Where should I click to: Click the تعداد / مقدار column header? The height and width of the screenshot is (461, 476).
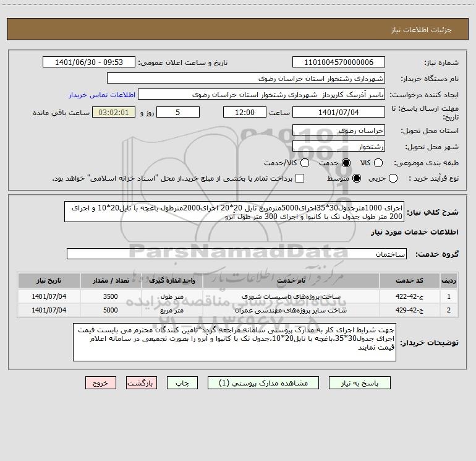[x=111, y=280]
